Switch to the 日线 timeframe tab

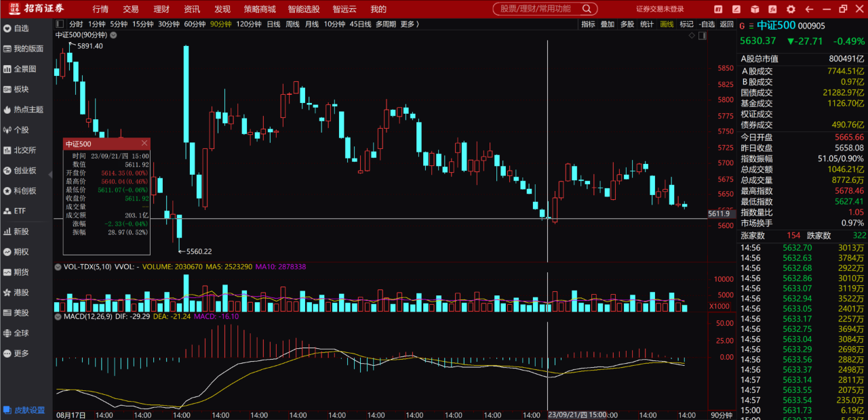point(273,24)
